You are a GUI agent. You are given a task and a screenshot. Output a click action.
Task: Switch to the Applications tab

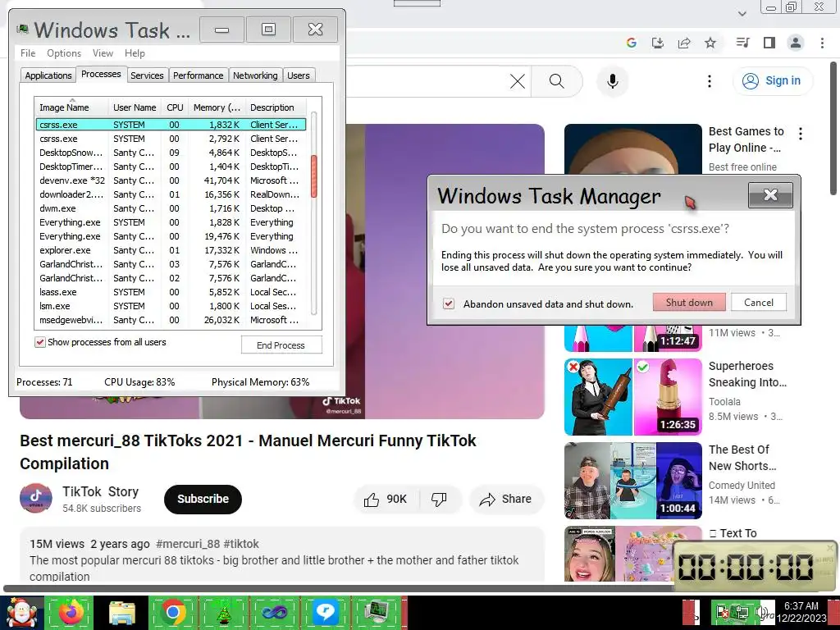(48, 75)
